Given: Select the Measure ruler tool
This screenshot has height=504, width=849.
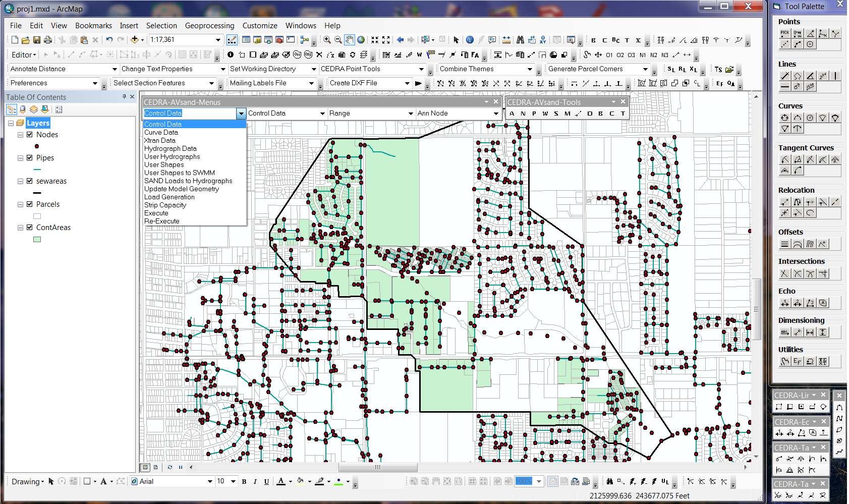Looking at the screenshot, I should [x=506, y=40].
